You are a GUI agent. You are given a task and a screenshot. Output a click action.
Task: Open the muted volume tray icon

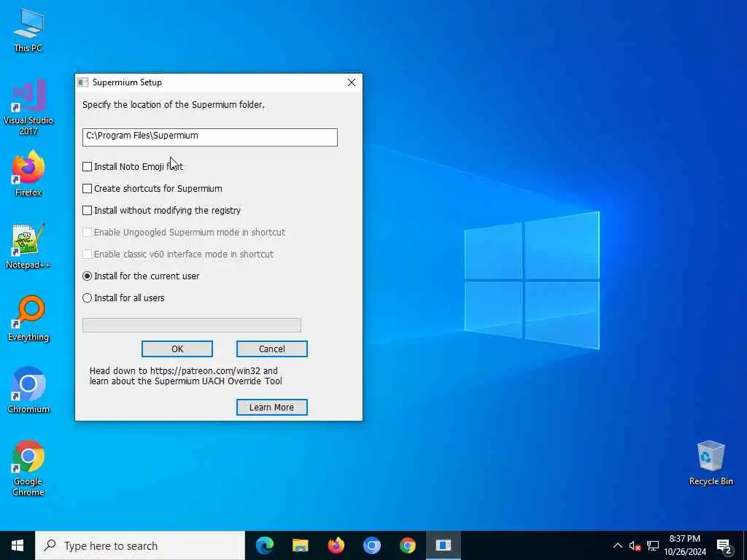(635, 545)
